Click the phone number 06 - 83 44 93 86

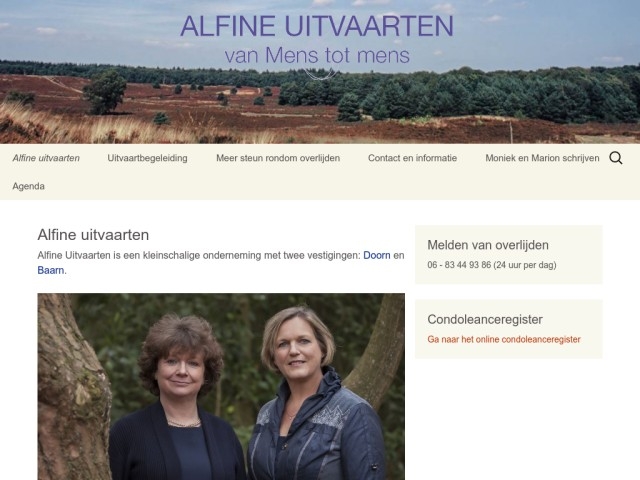(x=459, y=265)
